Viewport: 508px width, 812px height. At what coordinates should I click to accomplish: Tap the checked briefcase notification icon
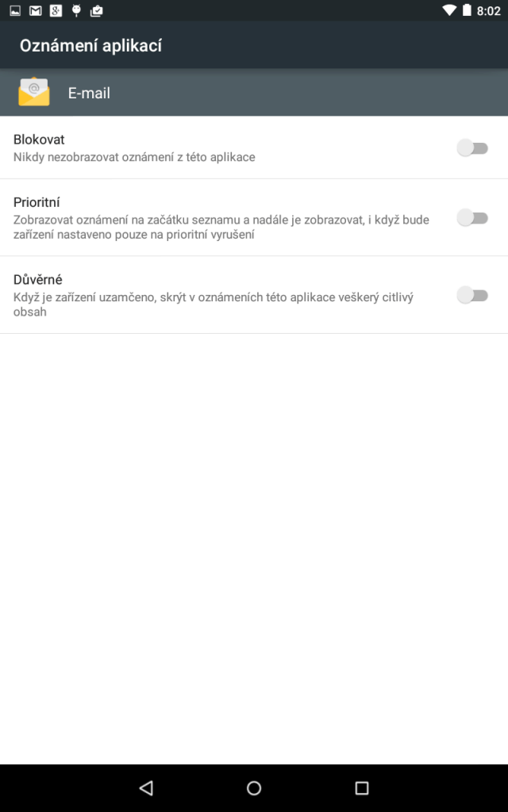(x=96, y=10)
